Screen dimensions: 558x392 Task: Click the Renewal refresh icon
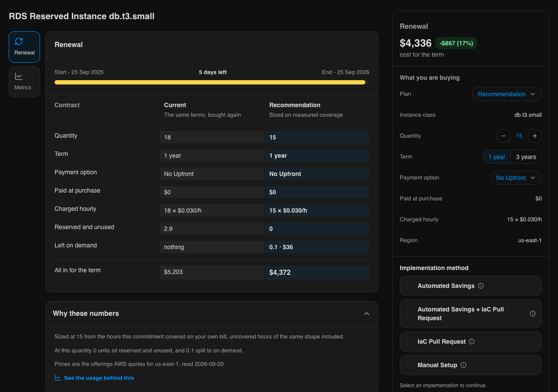[19, 41]
